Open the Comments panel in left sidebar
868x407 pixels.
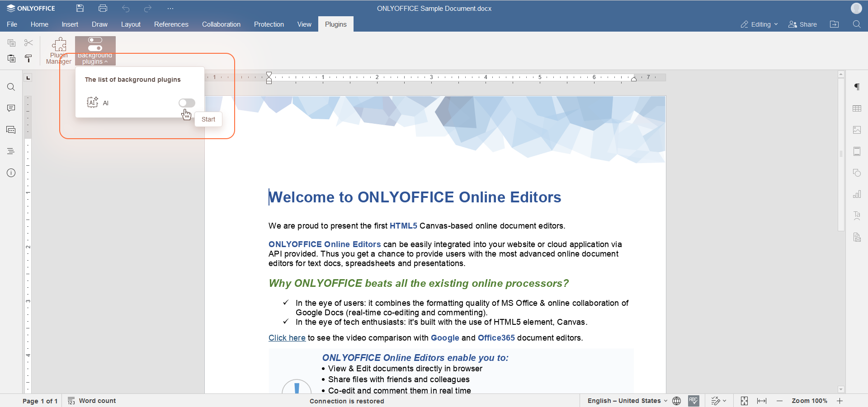(11, 108)
